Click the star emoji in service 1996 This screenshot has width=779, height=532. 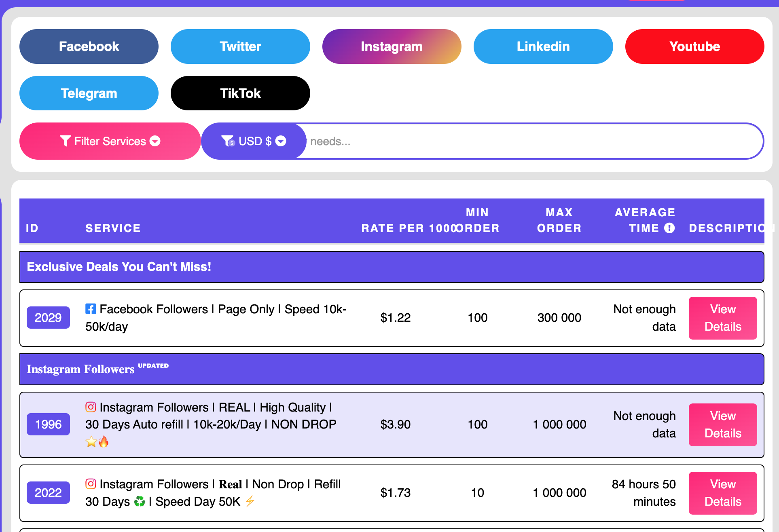(91, 441)
